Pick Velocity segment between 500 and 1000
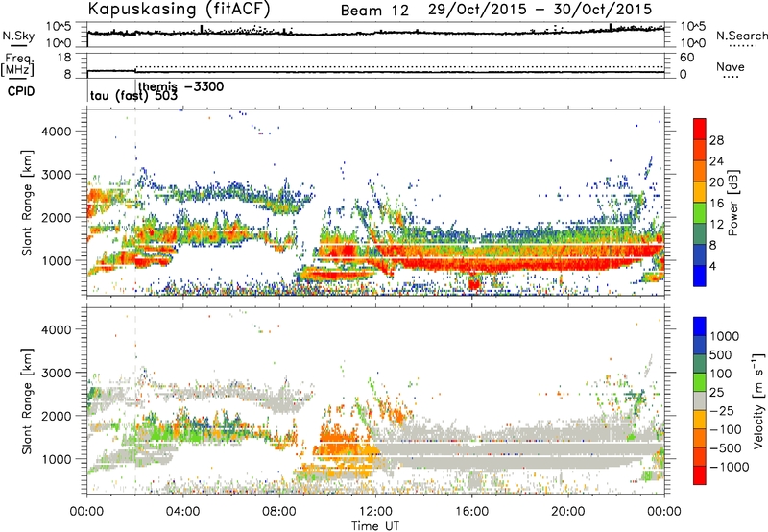The height and width of the screenshot is (532, 768). 700,345
